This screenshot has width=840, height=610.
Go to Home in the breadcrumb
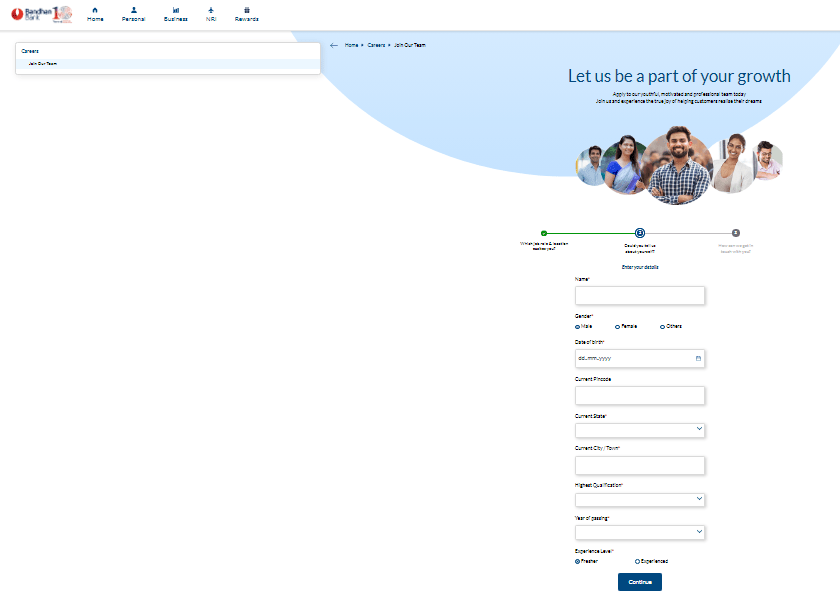351,46
